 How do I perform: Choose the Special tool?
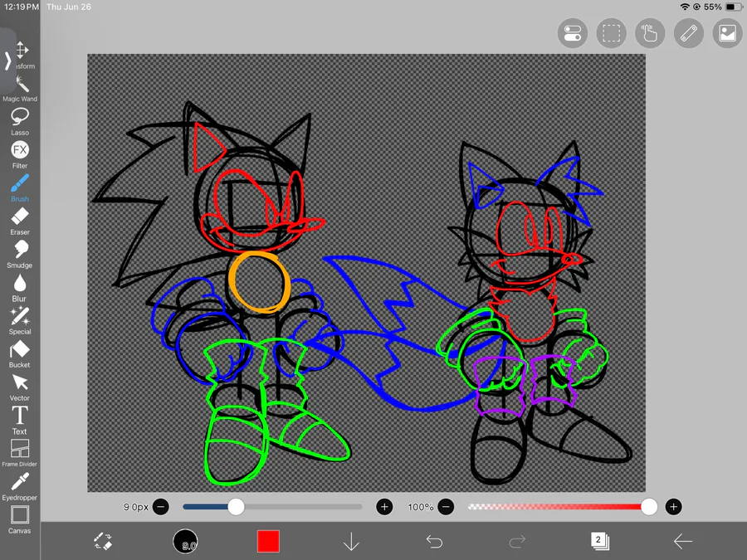point(20,321)
